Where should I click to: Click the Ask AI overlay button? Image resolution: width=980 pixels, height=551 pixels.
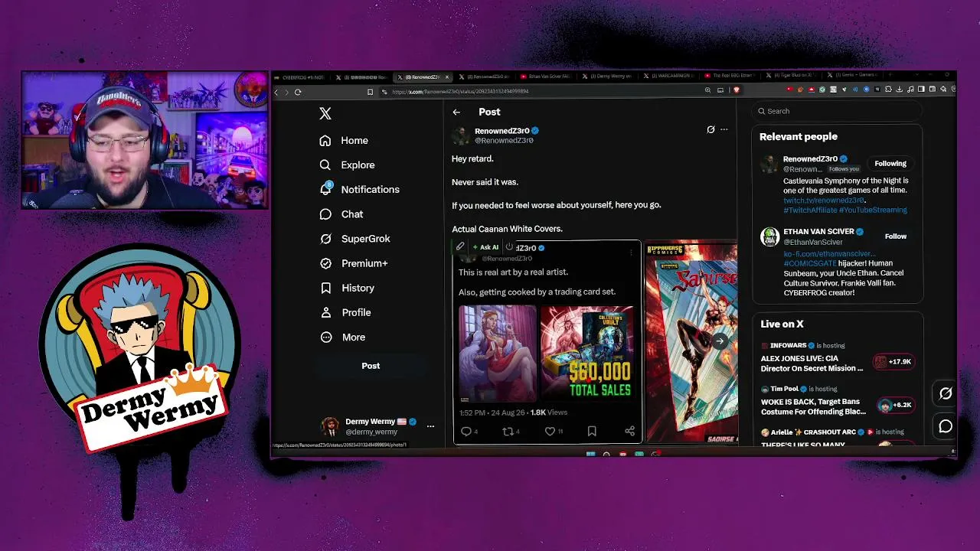pos(485,247)
